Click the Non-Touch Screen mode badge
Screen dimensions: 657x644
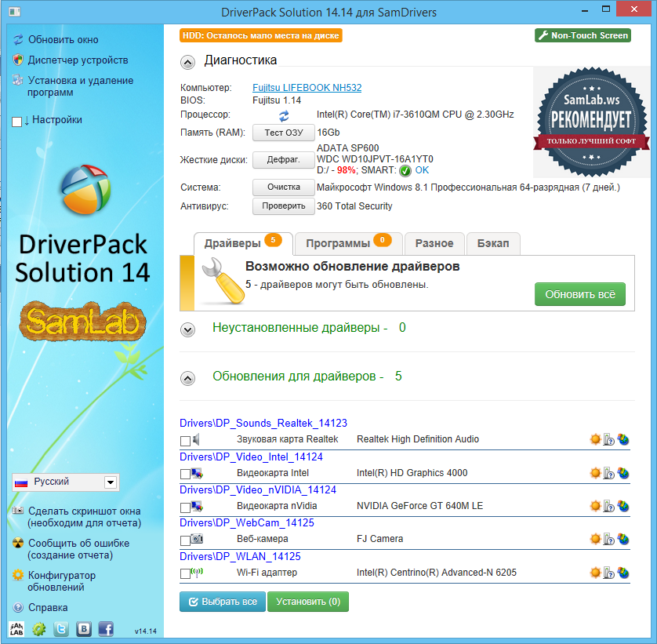583,35
